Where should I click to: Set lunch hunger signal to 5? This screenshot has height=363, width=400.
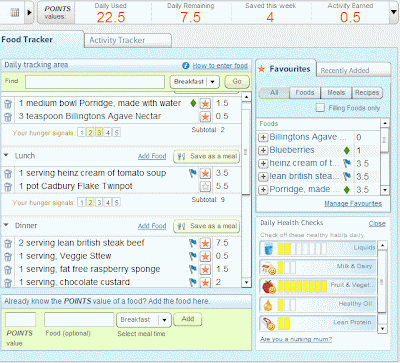pyautogui.click(x=116, y=202)
